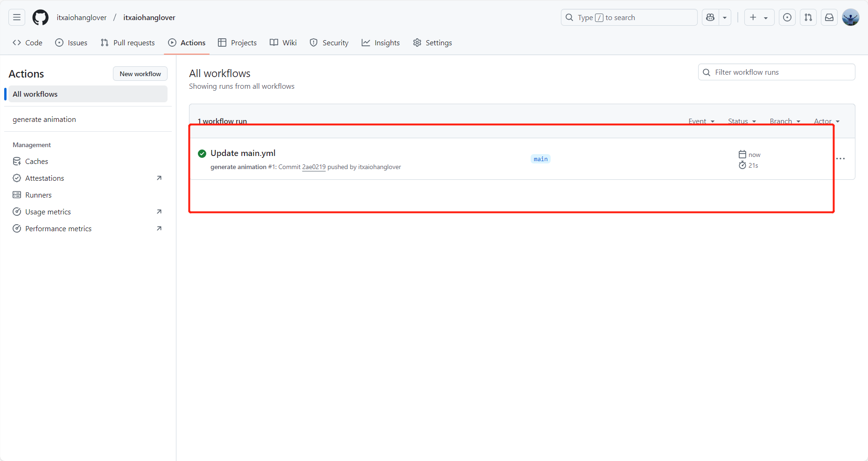Select the generate animation workflow
The image size is (868, 461).
click(x=44, y=119)
